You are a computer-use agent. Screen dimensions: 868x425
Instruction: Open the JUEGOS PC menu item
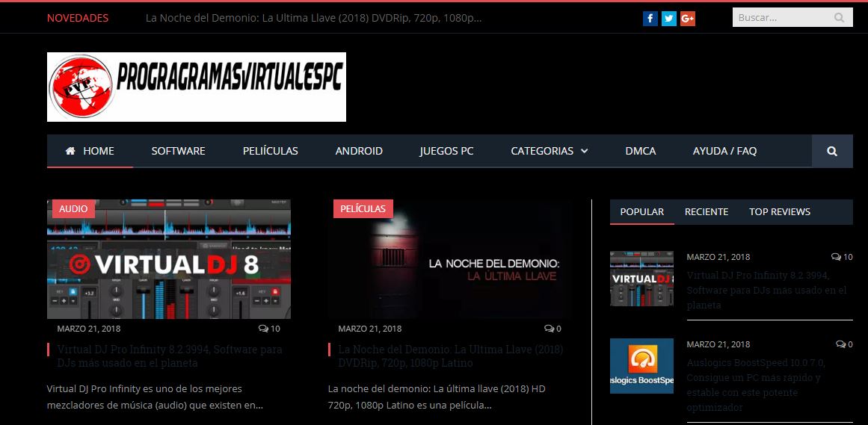(447, 151)
